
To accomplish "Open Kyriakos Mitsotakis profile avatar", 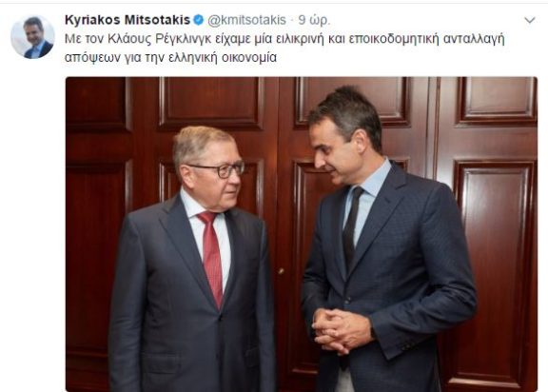I will coord(33,37).
